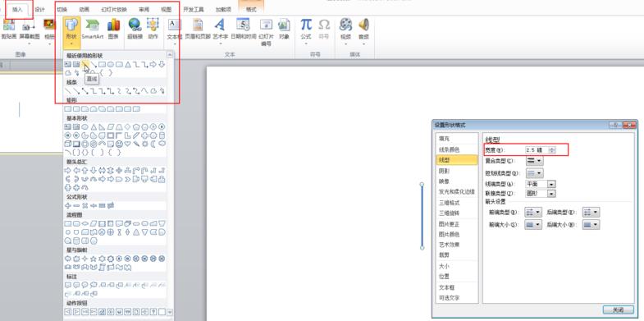Open the Developer (开发工具) tab
Image resolution: width=644 pixels, height=321 pixels.
click(194, 10)
